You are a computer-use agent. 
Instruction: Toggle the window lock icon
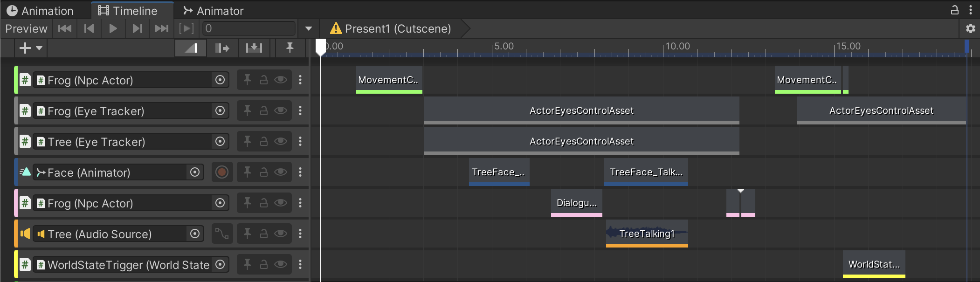955,10
